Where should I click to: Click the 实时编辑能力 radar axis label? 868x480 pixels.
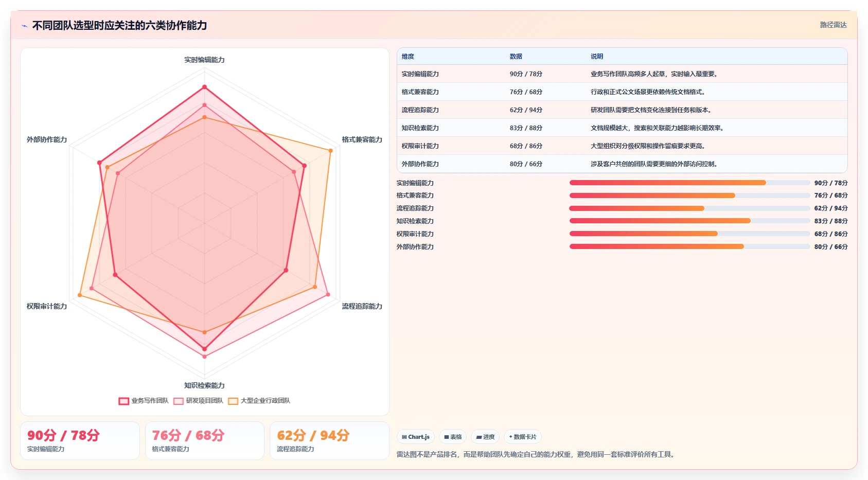[x=204, y=60]
